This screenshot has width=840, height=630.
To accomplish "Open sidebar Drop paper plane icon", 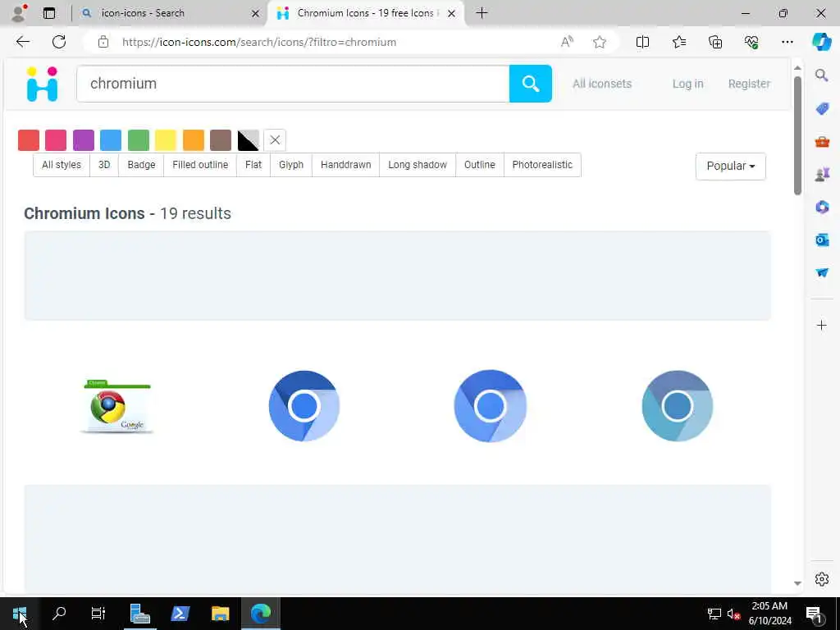I will point(822,272).
